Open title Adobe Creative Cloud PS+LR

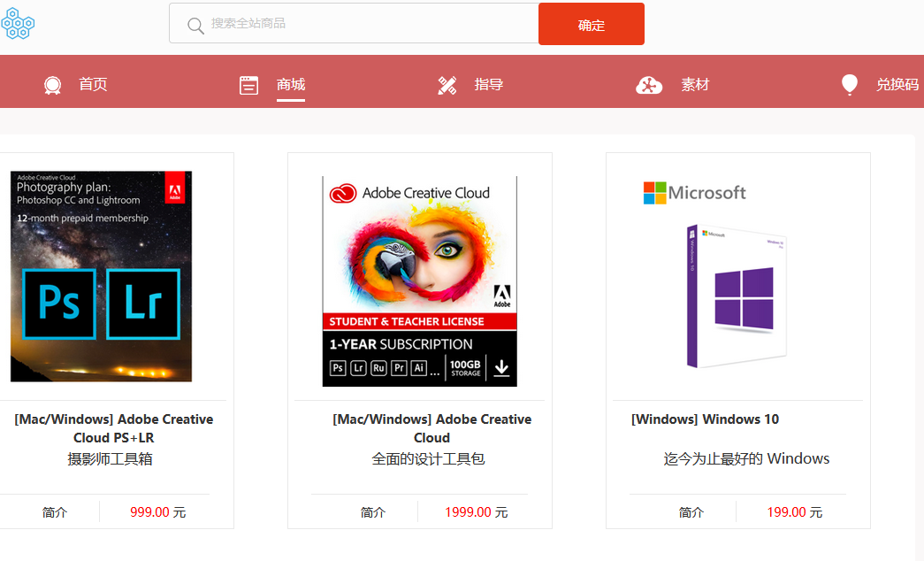click(x=114, y=428)
